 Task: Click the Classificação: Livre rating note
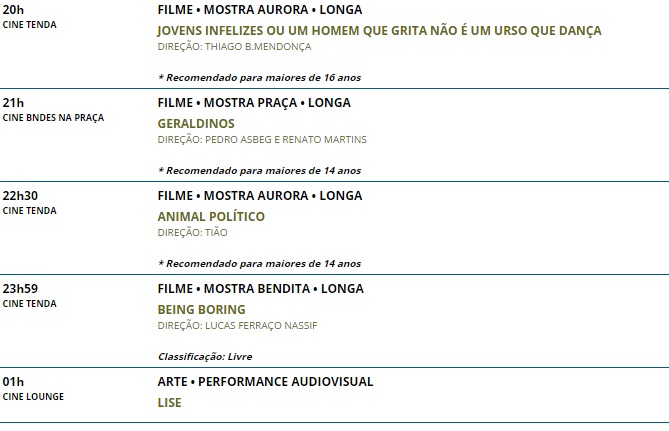point(205,356)
